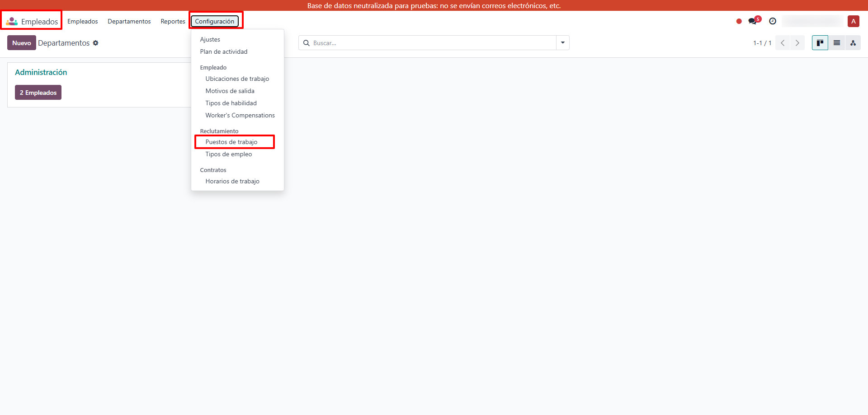Screen dimensions: 868x415
Task: Go to the next page arrow
Action: pos(797,43)
